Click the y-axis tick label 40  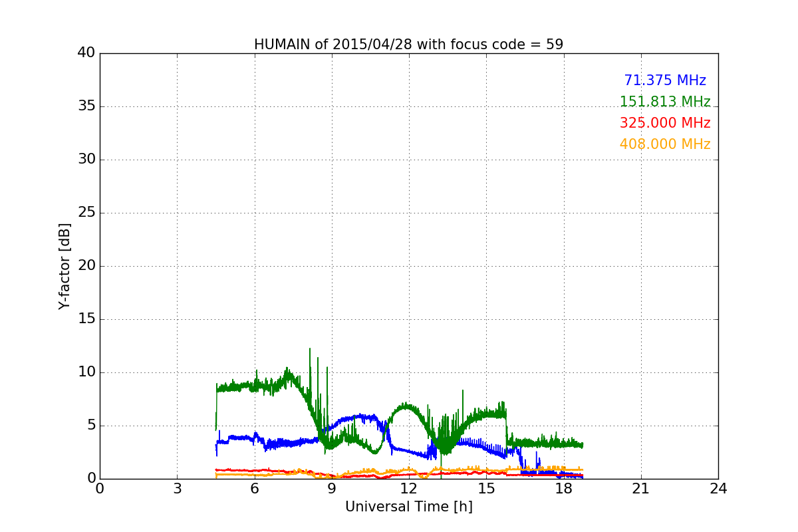click(86, 53)
